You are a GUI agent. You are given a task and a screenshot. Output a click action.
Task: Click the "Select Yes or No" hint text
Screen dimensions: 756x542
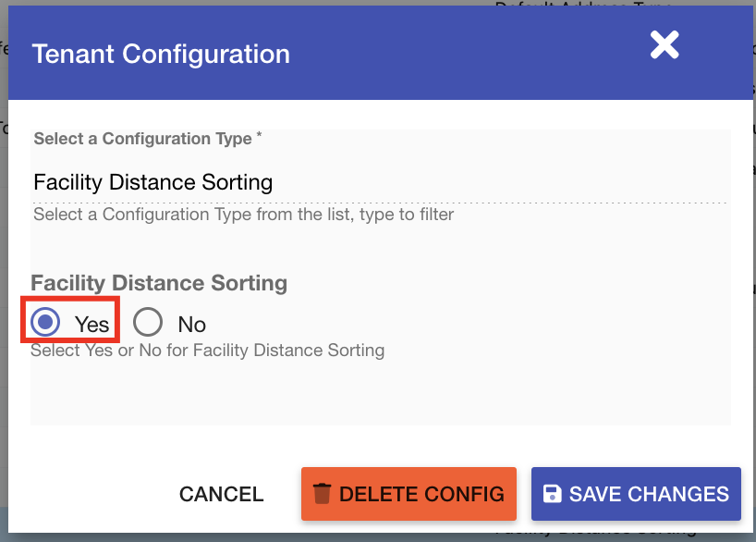coord(207,351)
